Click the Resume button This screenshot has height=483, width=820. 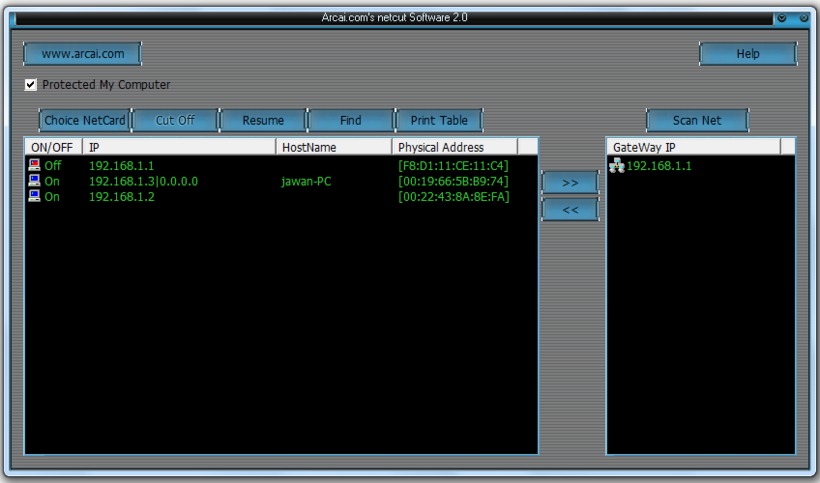(x=263, y=120)
